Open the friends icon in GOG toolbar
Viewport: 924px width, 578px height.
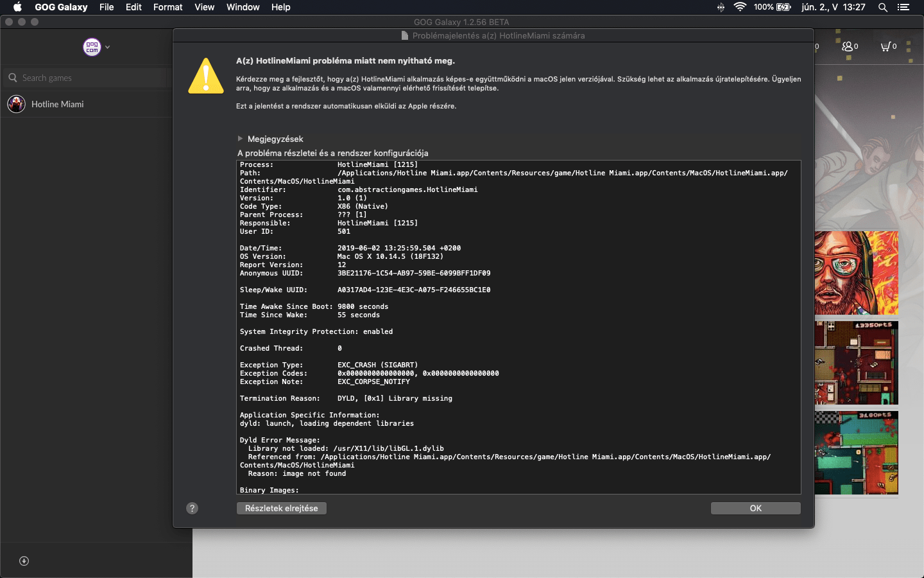[850, 46]
